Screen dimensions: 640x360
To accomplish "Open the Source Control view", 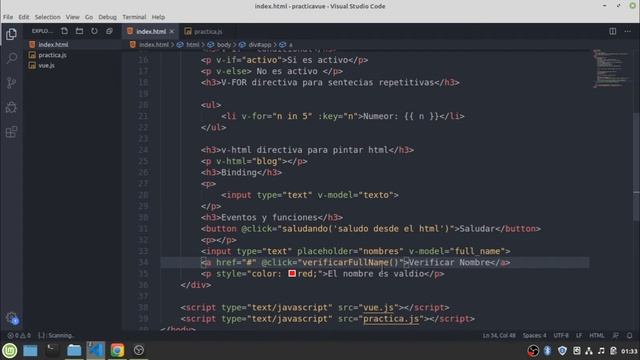I will click(11, 83).
